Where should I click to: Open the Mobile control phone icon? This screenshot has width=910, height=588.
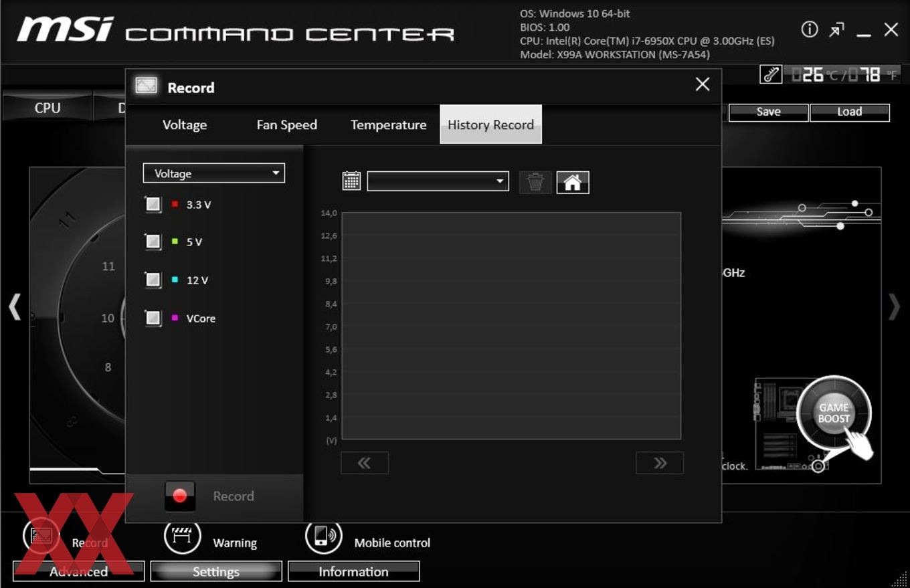pos(324,536)
